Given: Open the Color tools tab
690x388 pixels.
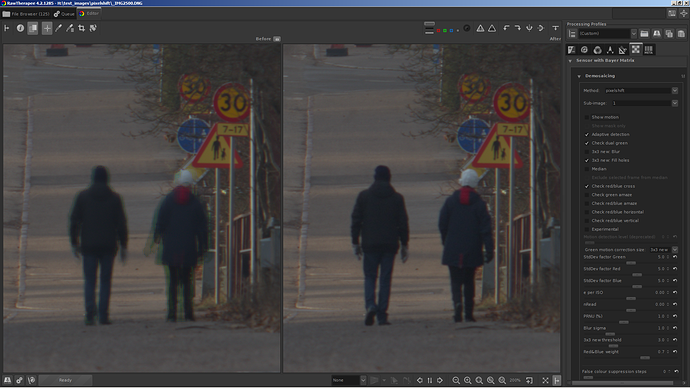Looking at the screenshot, I should coord(597,50).
